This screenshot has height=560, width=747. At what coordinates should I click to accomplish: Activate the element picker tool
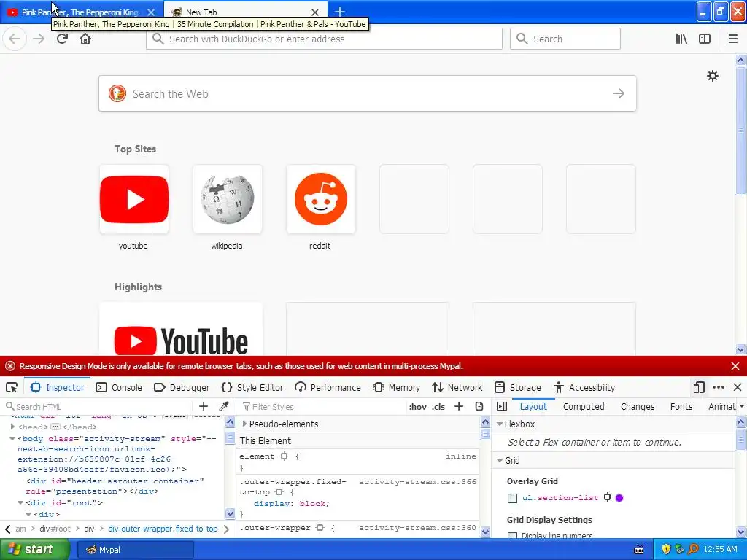pyautogui.click(x=12, y=387)
